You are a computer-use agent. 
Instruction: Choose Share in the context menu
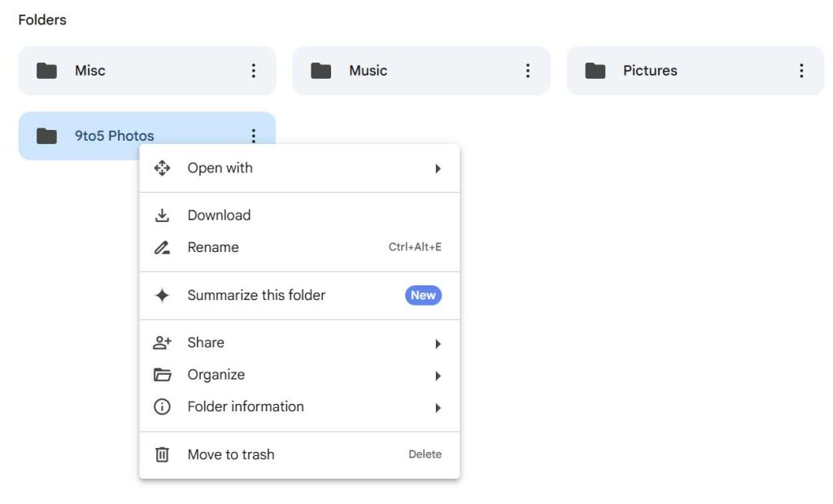point(299,342)
